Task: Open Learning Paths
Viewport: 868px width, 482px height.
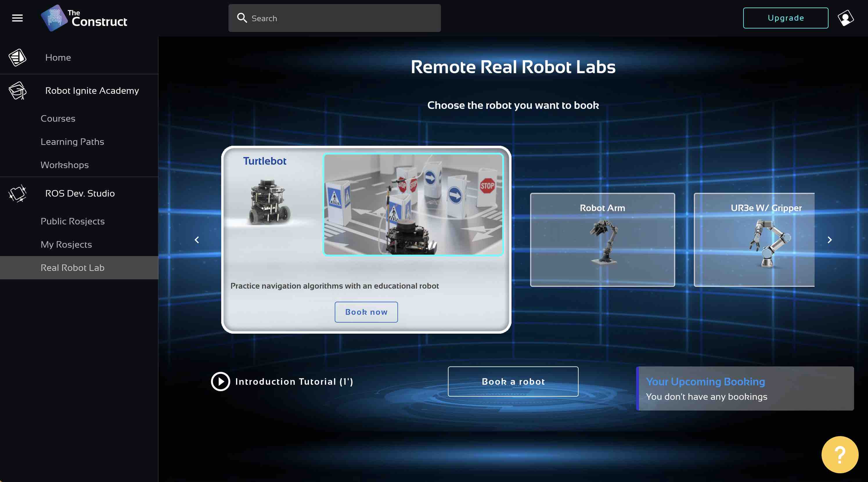Action: tap(73, 142)
